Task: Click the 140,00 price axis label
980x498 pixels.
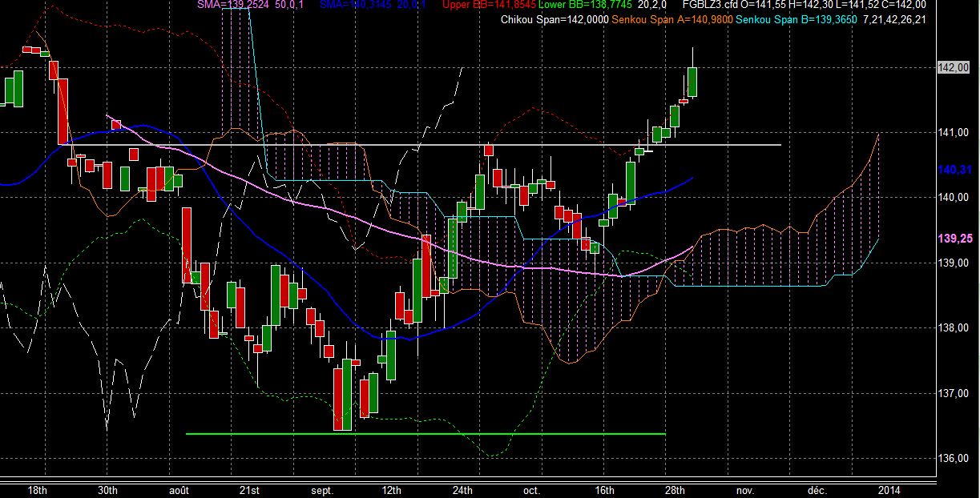Action: (x=953, y=197)
